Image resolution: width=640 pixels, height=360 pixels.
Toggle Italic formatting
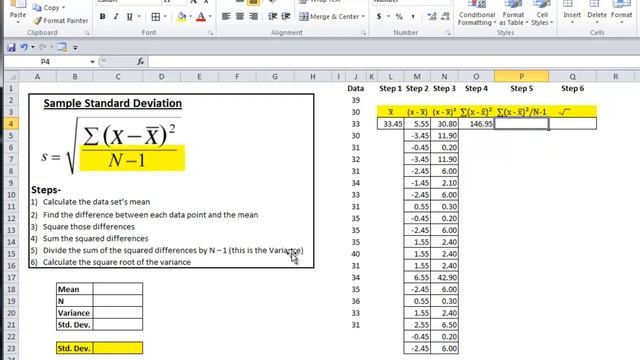click(116, 17)
